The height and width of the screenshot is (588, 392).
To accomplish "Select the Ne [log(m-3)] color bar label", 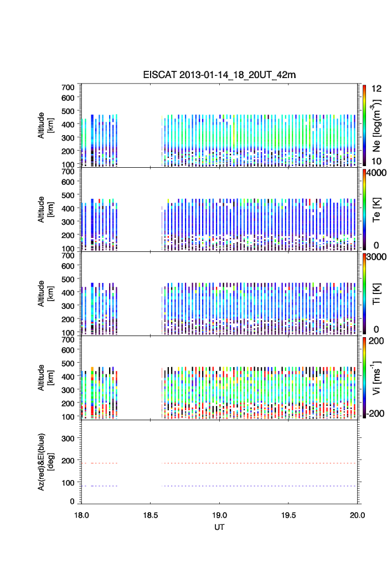I will coord(376,125).
